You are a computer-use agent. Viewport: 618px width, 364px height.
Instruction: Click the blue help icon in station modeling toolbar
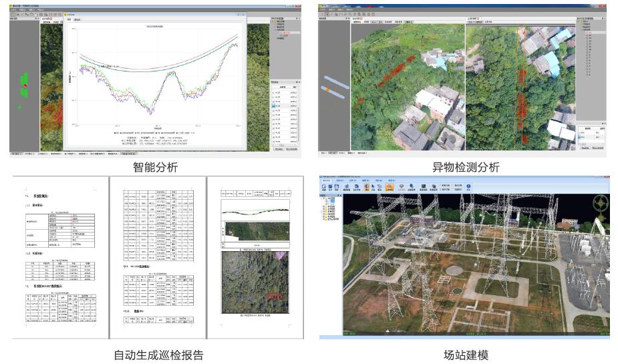point(468,188)
